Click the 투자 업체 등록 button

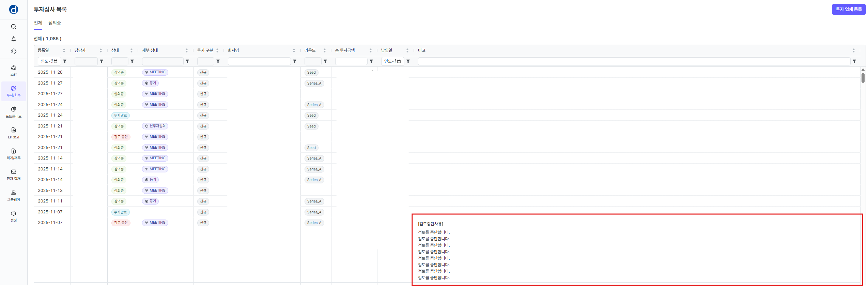(849, 9)
